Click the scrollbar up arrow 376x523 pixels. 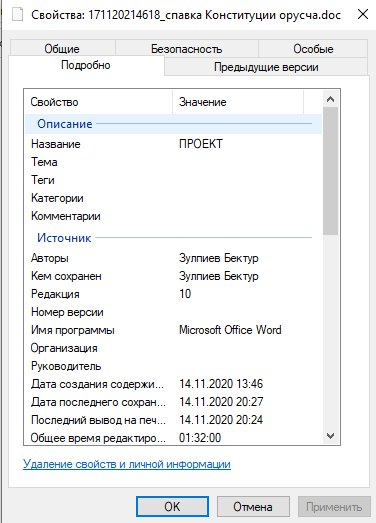pyautogui.click(x=331, y=99)
